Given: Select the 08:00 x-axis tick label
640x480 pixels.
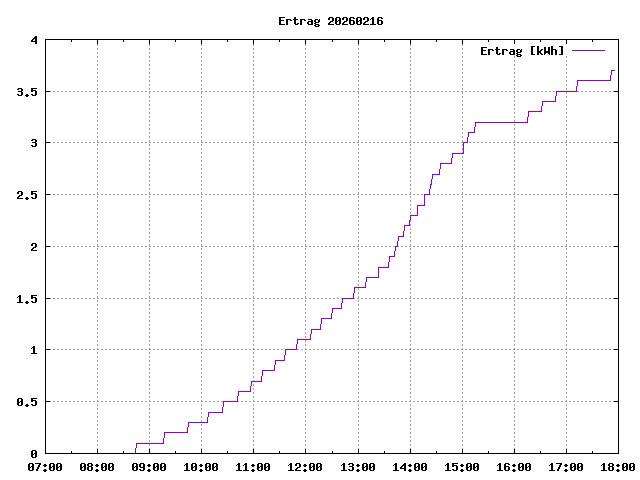Looking at the screenshot, I should [97, 467].
